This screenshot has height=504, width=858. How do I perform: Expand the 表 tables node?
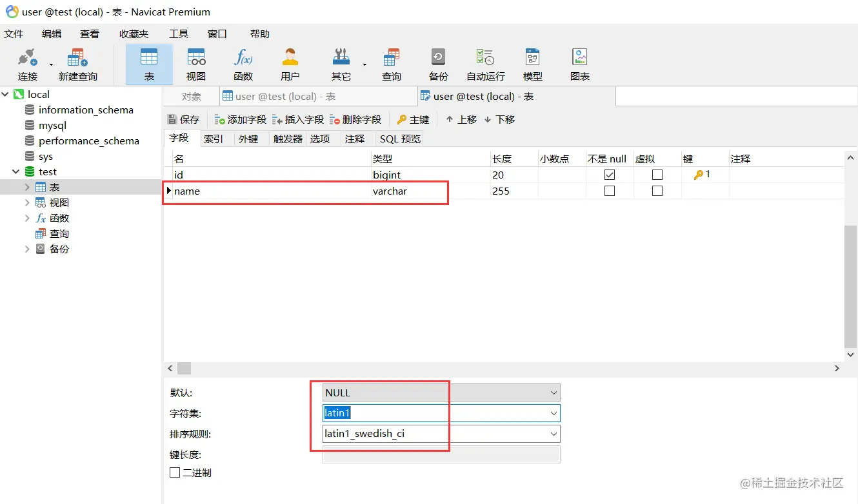(27, 187)
